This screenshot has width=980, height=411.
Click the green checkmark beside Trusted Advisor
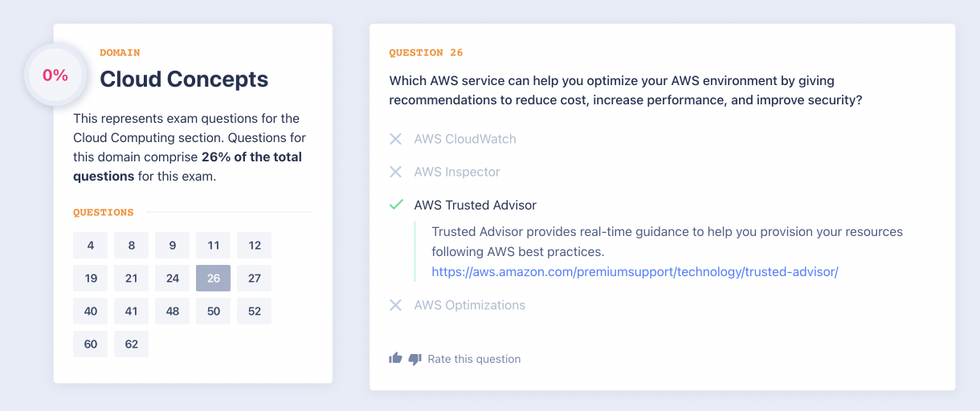tap(395, 205)
